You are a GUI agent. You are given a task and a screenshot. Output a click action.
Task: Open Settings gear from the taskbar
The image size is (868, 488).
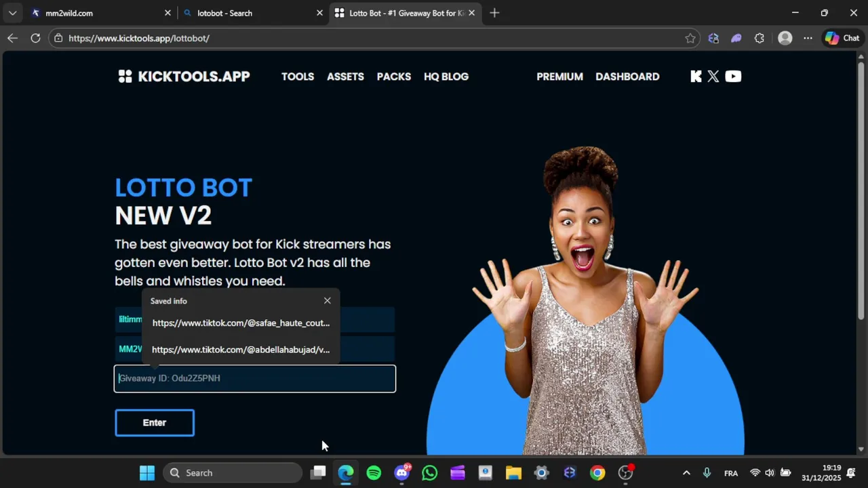(x=541, y=472)
